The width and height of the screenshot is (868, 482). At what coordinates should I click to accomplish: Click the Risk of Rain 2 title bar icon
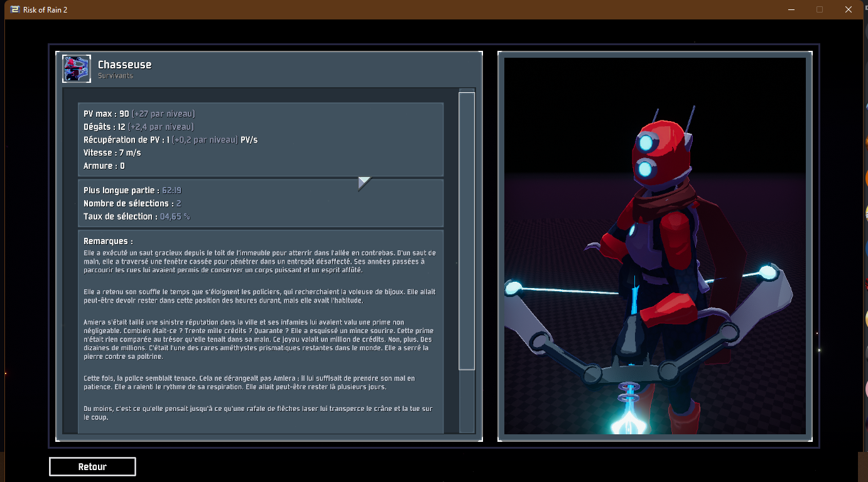click(x=14, y=9)
